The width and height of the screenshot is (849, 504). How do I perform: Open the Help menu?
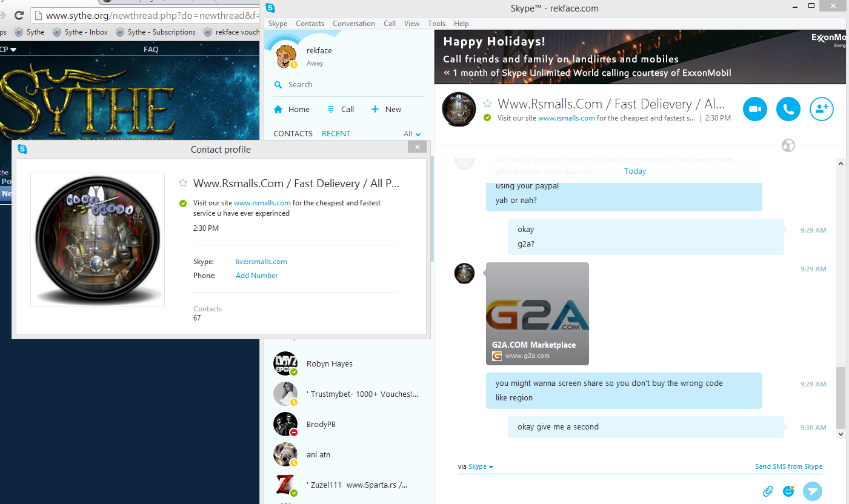(461, 24)
